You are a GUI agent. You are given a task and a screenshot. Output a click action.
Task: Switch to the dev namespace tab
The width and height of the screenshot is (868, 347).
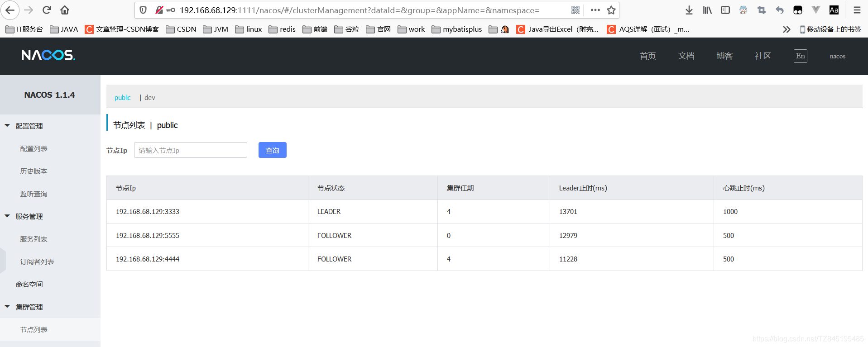(150, 98)
